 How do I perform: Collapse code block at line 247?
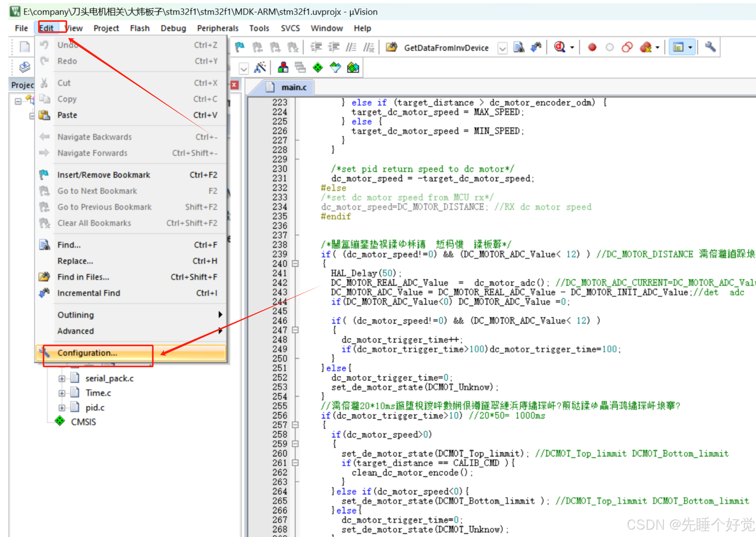point(295,330)
